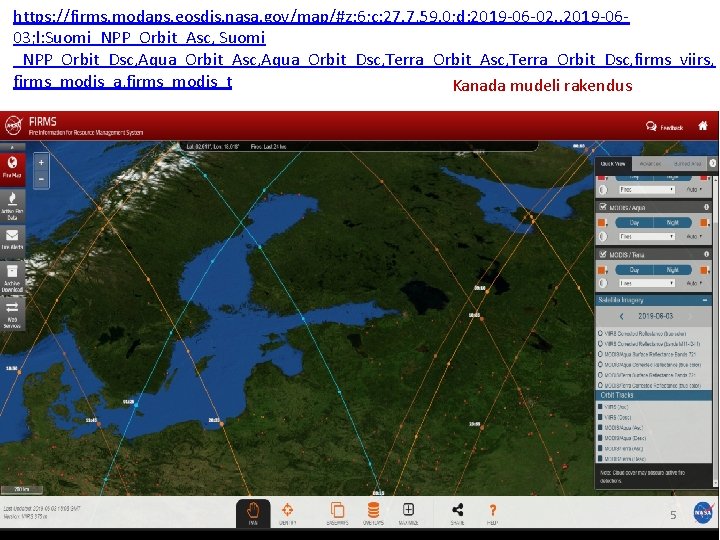
Task: Select the Pan hand tool
Action: 253,513
